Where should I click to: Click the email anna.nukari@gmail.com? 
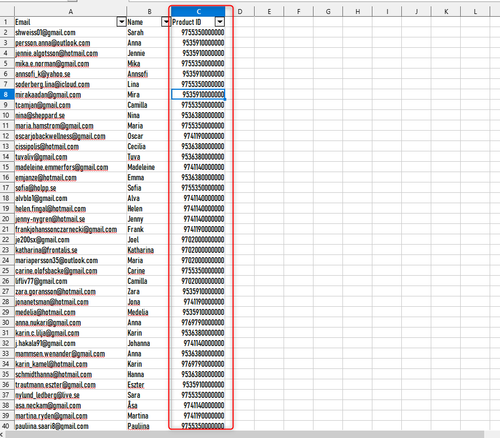[48, 323]
